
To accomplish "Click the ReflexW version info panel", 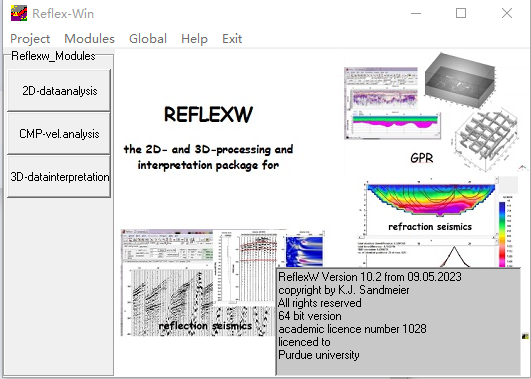I will (398, 321).
